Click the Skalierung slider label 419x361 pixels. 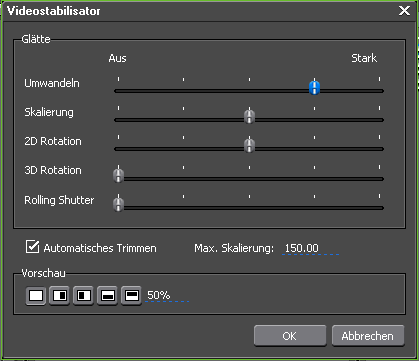pos(49,112)
